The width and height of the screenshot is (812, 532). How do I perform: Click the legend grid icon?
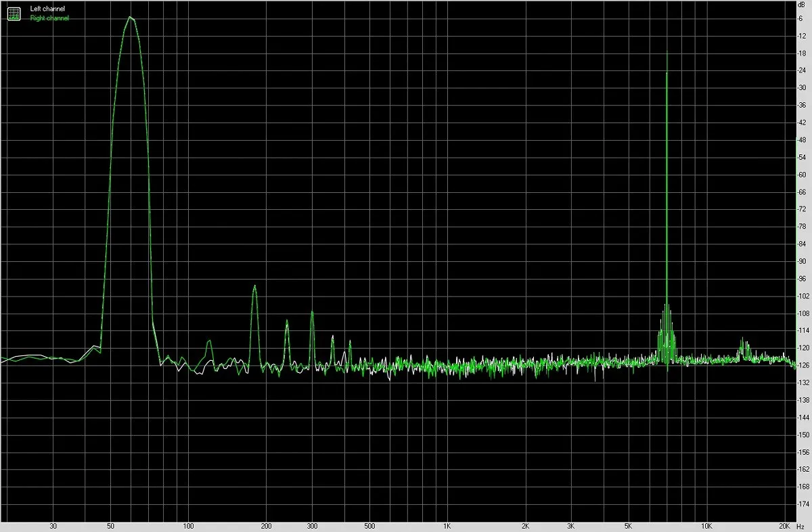tap(14, 13)
